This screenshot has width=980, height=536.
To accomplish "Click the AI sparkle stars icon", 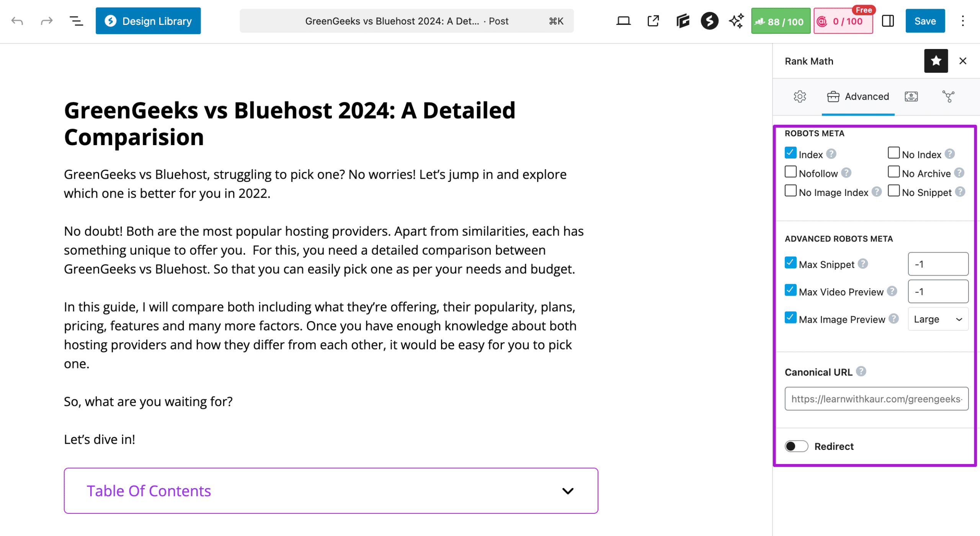I will click(x=736, y=21).
